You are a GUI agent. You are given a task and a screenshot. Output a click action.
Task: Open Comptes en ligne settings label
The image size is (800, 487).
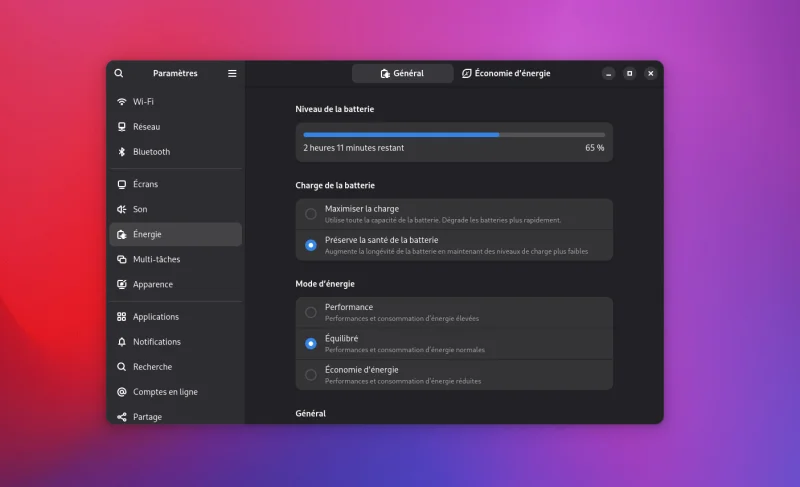click(165, 392)
